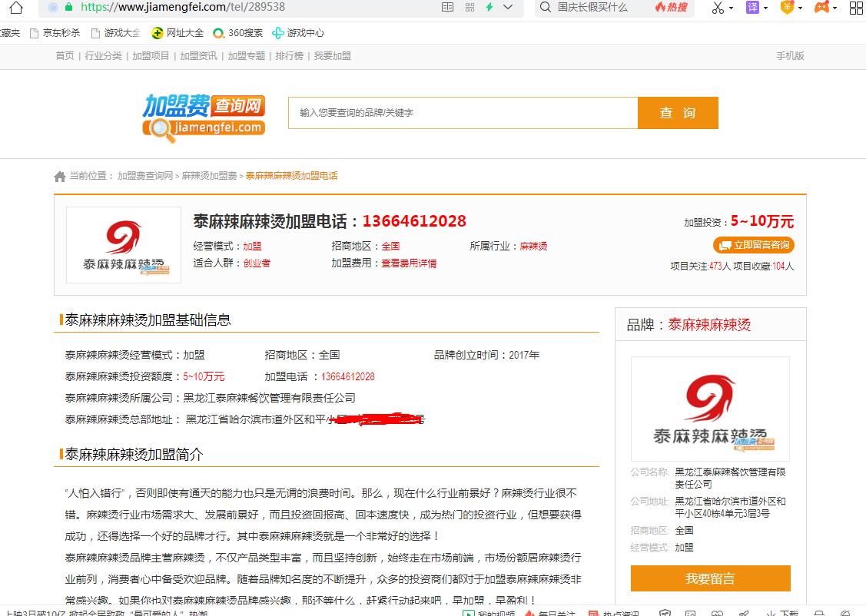The width and height of the screenshot is (866, 616).
Task: Open the scissors screenshot tool
Action: click(718, 8)
